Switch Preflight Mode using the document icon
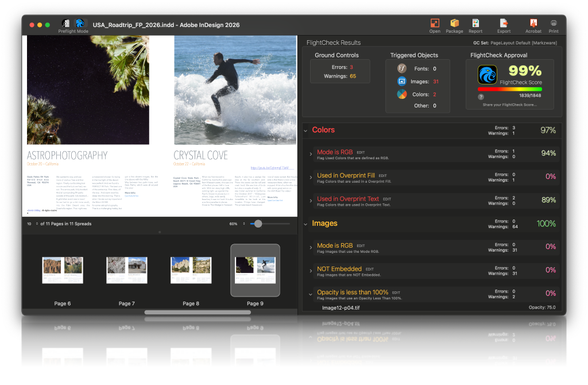 pos(66,23)
